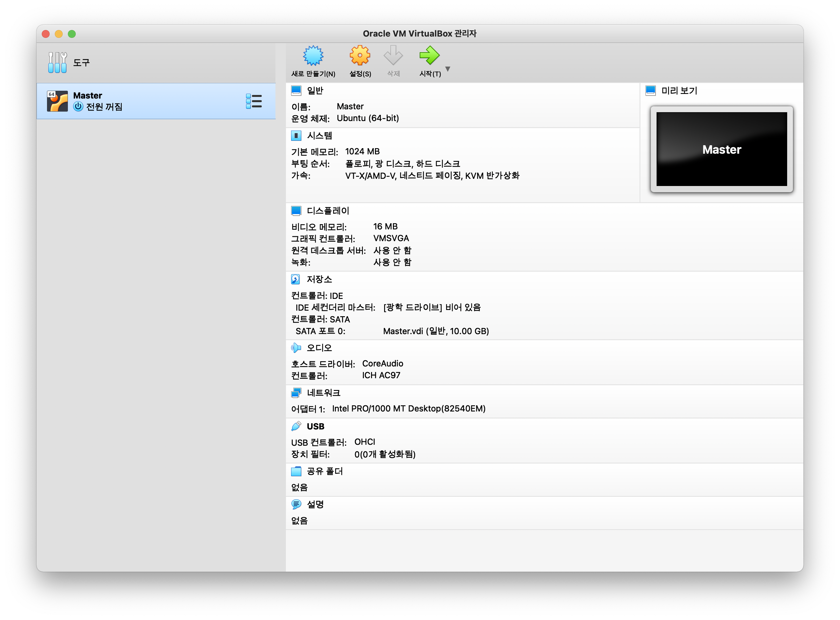Click the Preview (미리 보기) panel header
The width and height of the screenshot is (840, 620).
(679, 90)
